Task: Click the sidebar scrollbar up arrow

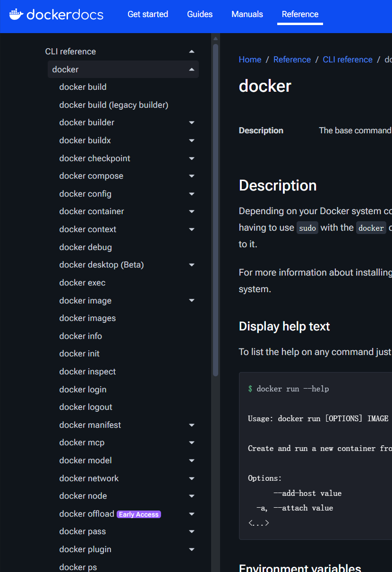Action: pos(215,38)
